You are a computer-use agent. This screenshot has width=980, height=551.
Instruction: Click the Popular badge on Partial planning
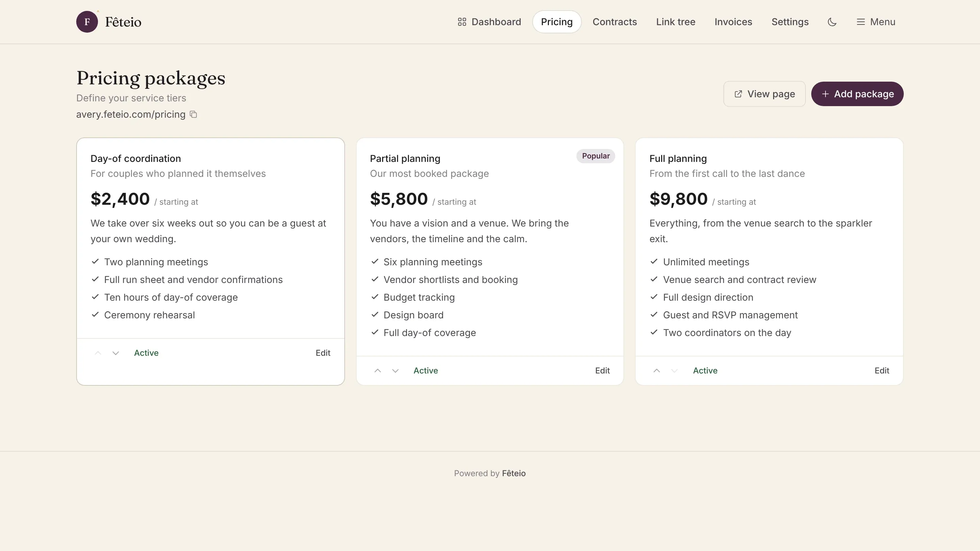[x=595, y=156]
